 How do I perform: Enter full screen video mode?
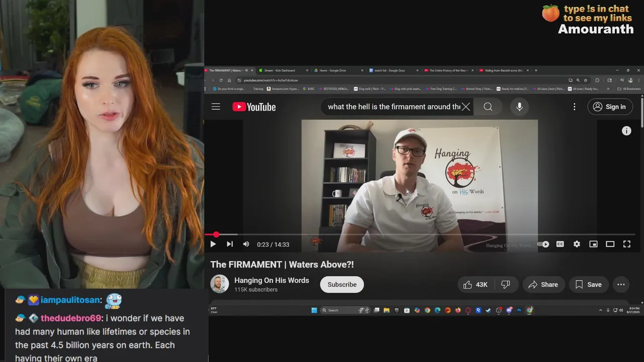coord(627,244)
